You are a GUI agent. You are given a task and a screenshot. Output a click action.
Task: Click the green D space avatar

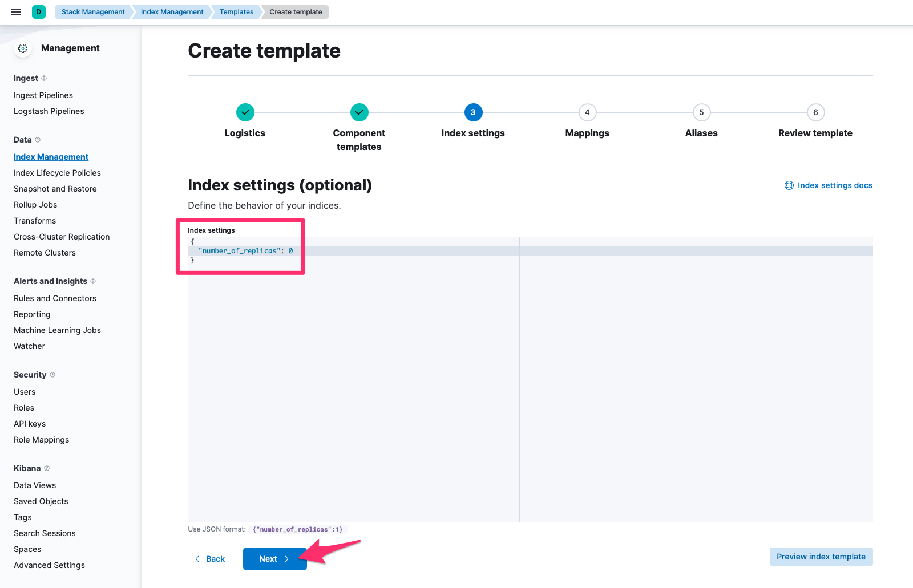[x=39, y=12]
